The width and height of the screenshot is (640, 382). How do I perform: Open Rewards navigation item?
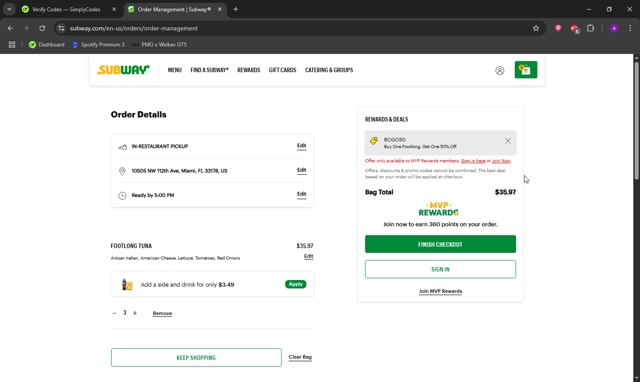(x=249, y=70)
